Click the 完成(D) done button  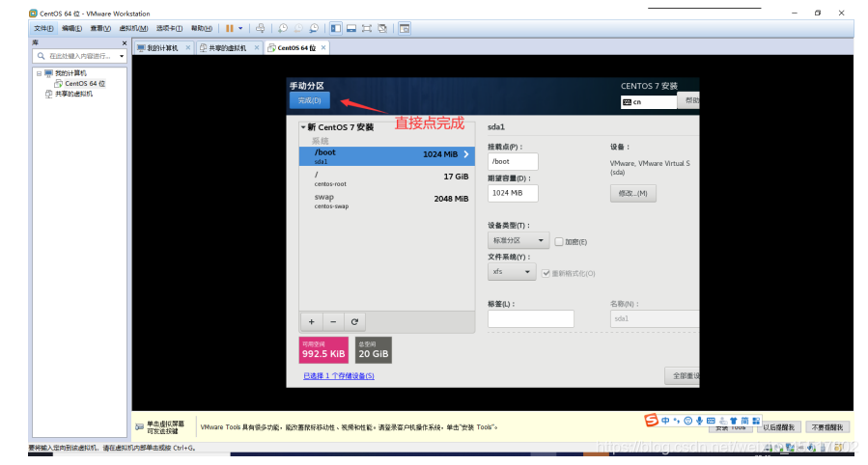309,100
